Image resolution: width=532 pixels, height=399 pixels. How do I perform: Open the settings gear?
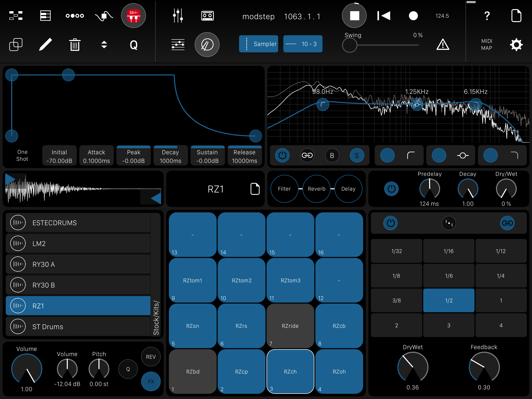[x=516, y=45]
